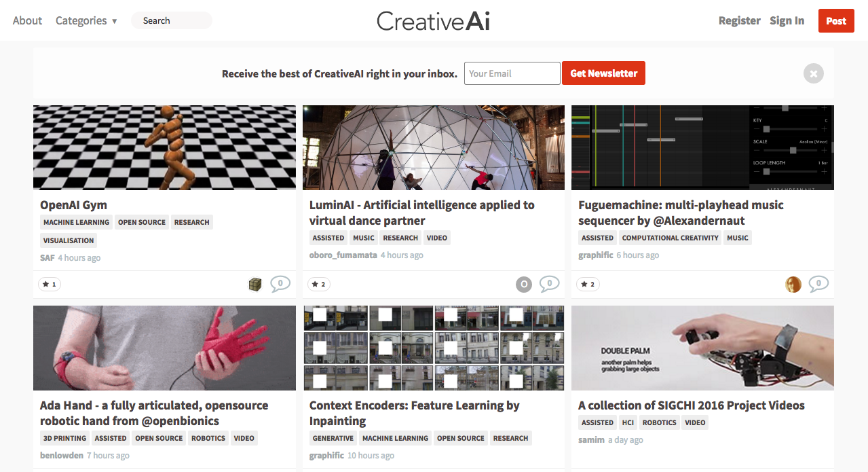The height and width of the screenshot is (472, 868).
Task: Toggle the 3D PRINTING tag on Ada Hand
Action: [x=64, y=438]
